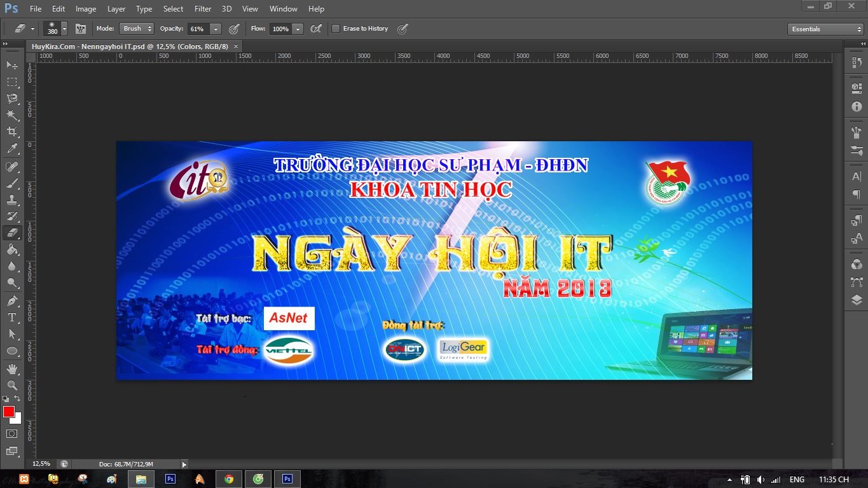868x488 pixels.
Task: Open the Essentials workspace dropdown
Action: (x=825, y=29)
